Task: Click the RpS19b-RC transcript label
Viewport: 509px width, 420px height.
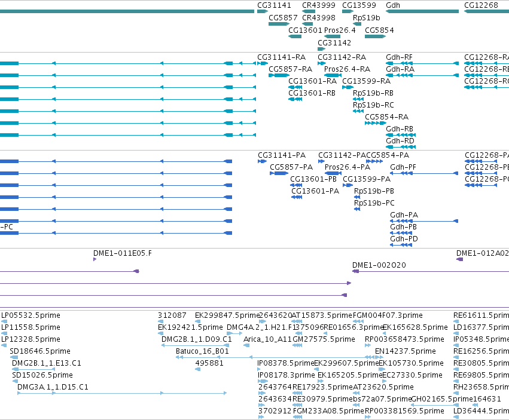Action: tap(373, 105)
